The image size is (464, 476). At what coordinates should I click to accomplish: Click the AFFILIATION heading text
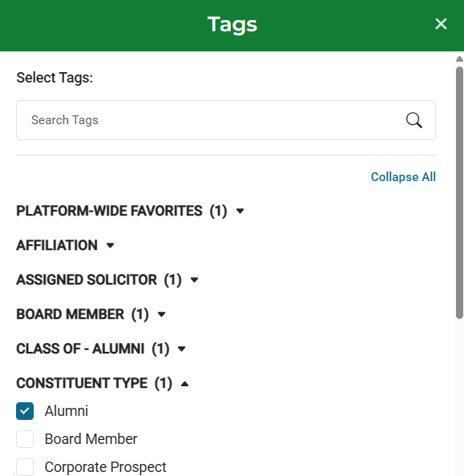(x=57, y=245)
